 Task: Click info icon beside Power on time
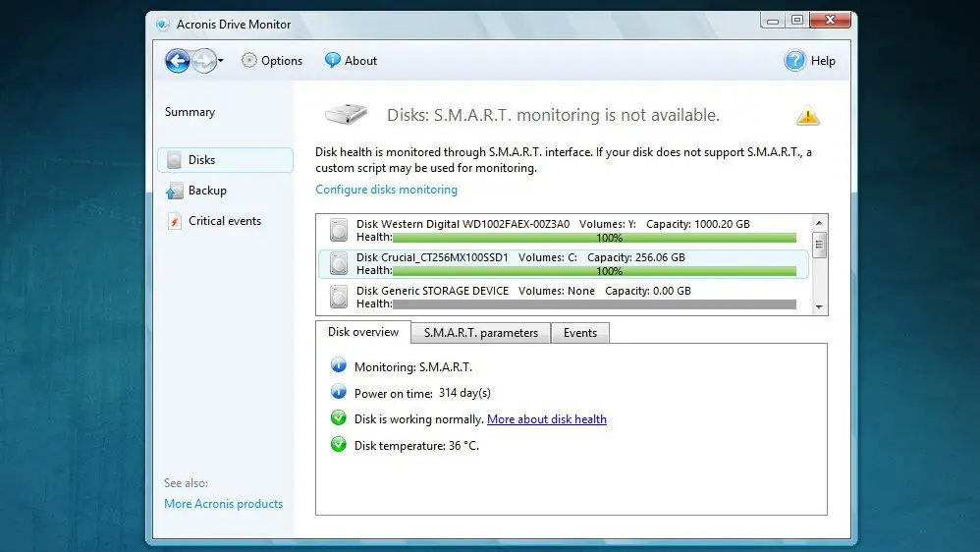pyautogui.click(x=338, y=391)
